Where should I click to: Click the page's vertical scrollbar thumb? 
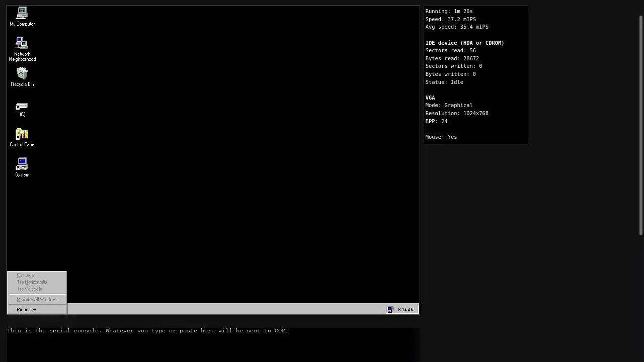641,125
